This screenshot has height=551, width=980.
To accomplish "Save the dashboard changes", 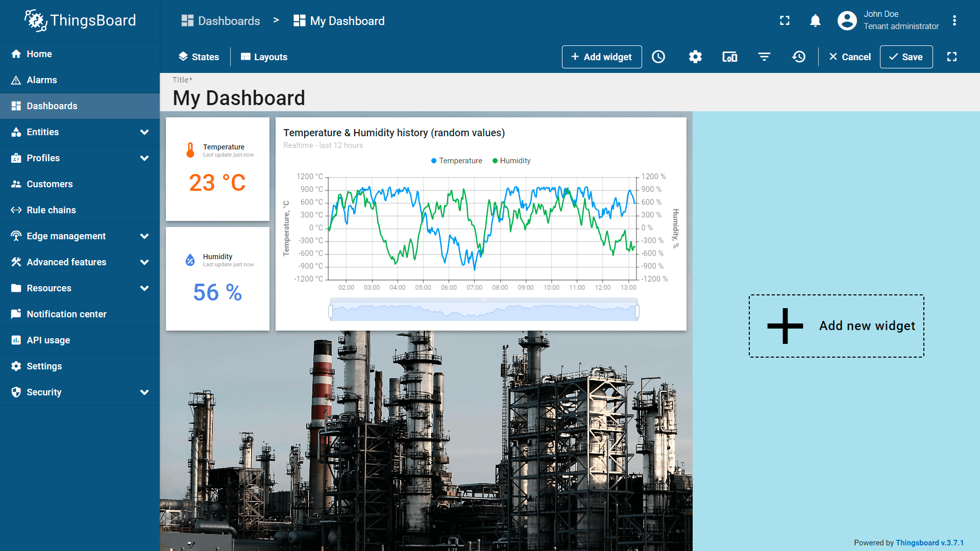I will click(x=906, y=57).
